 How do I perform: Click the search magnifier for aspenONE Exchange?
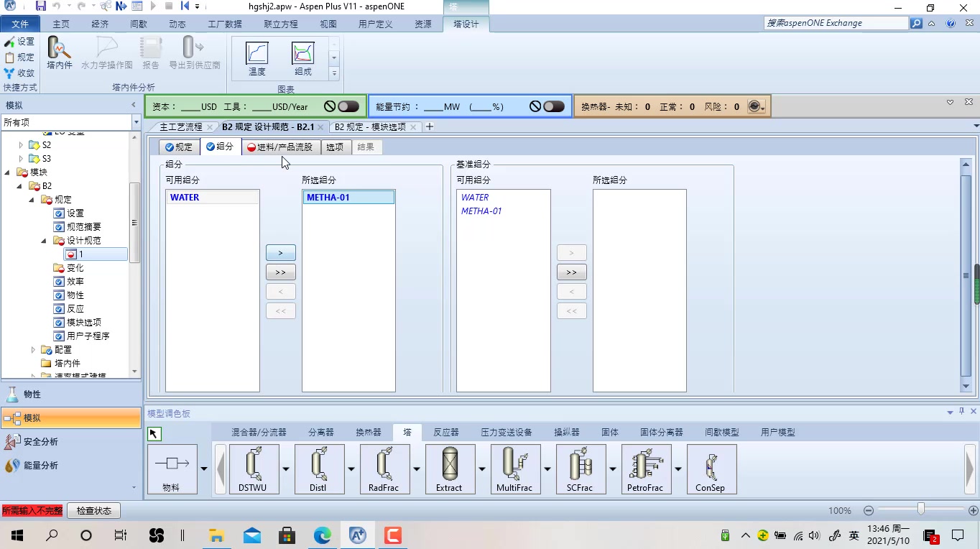tap(916, 23)
